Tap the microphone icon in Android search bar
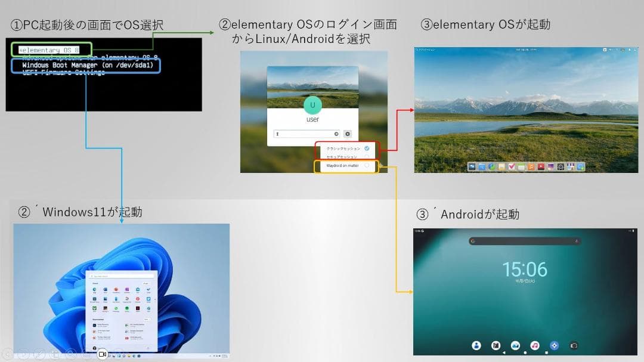The image size is (644, 362). pyautogui.click(x=576, y=241)
